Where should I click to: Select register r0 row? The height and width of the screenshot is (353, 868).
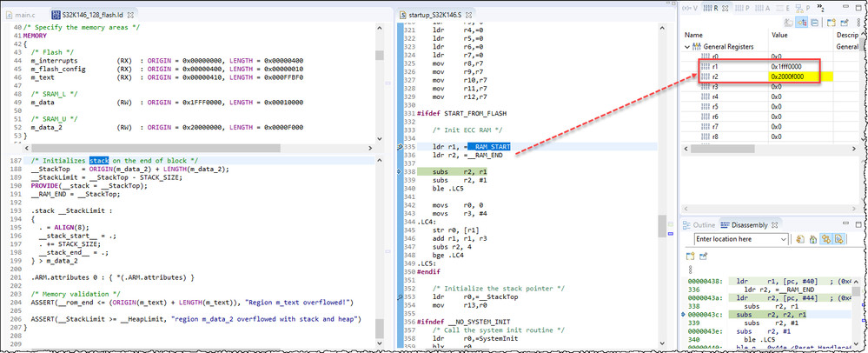click(x=770, y=57)
